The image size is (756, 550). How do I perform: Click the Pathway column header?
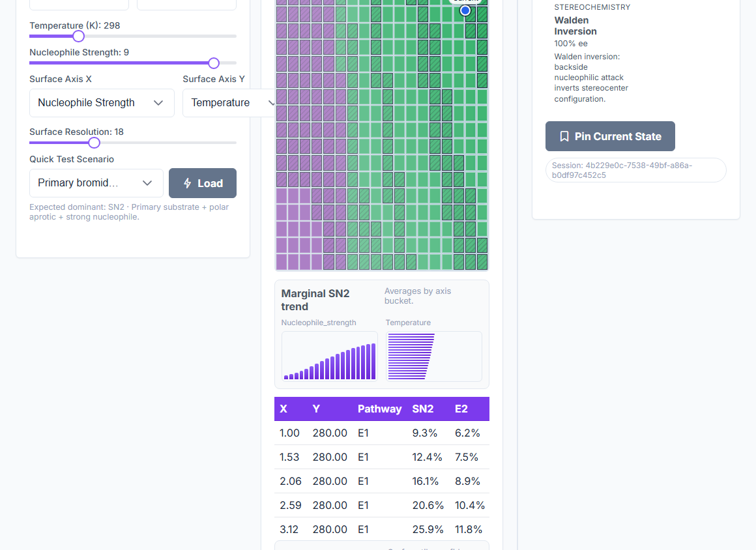pos(379,409)
